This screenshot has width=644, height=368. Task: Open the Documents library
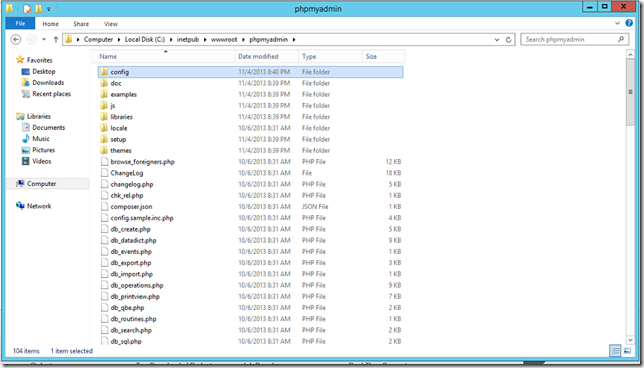point(48,127)
